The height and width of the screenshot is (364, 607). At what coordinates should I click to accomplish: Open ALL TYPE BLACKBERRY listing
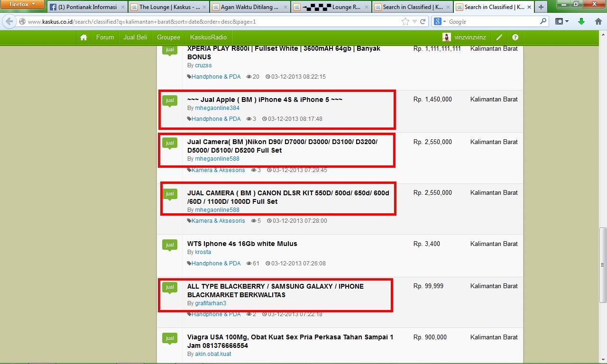276,291
